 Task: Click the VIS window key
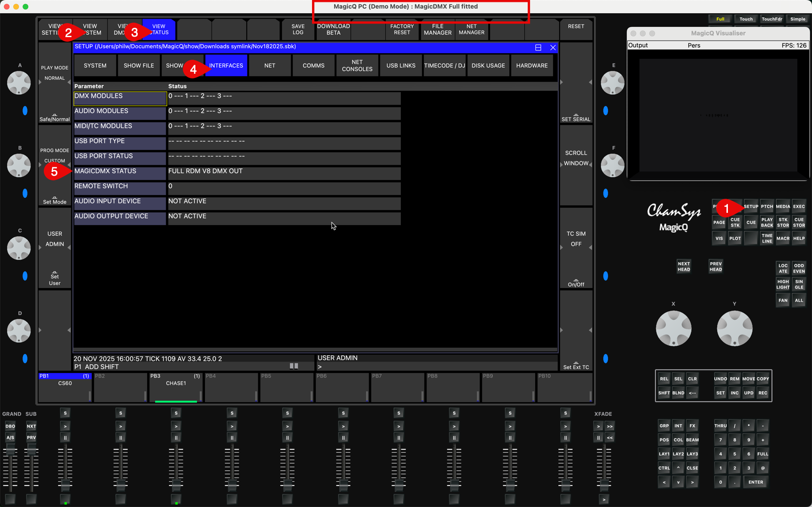click(719, 238)
